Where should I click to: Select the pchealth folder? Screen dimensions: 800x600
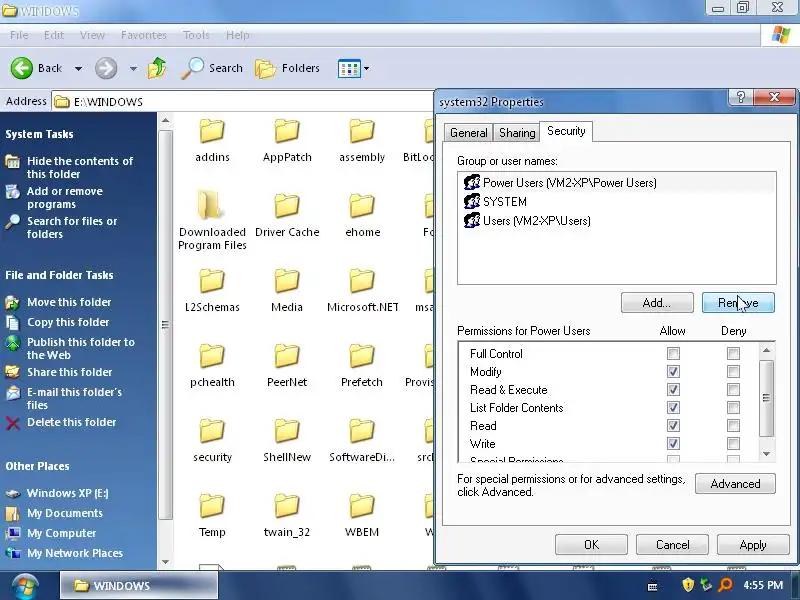(212, 365)
